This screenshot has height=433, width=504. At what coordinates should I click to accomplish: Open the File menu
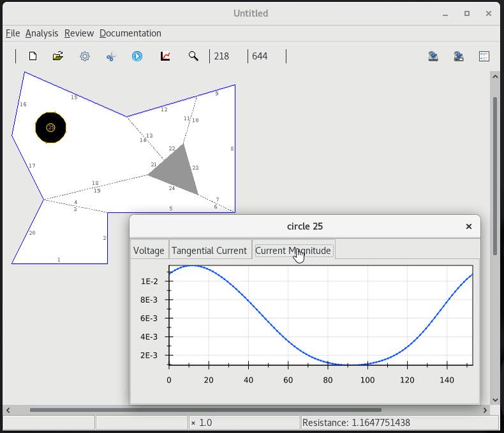(13, 33)
